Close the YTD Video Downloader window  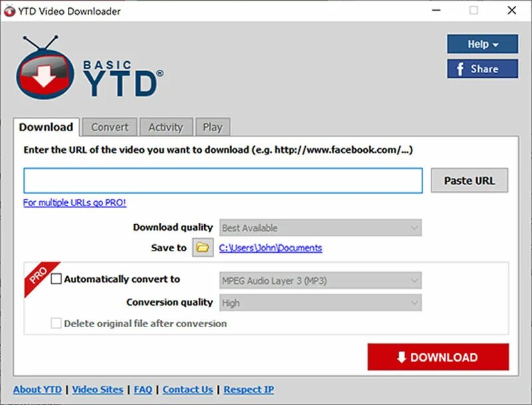pyautogui.click(x=511, y=10)
